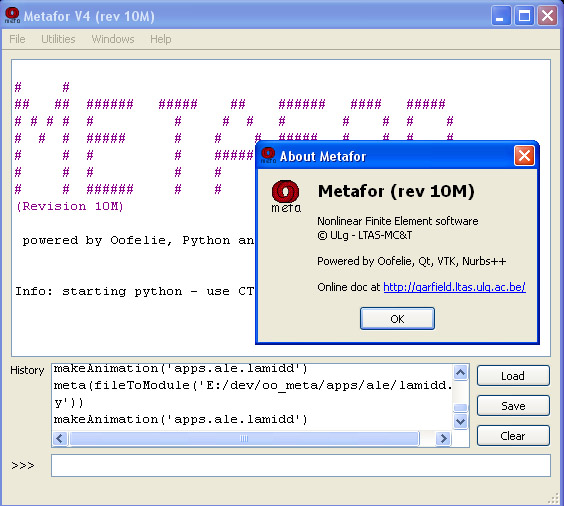The image size is (564, 506).
Task: Click the '(Revision 10M)' text in console
Action: 70,206
